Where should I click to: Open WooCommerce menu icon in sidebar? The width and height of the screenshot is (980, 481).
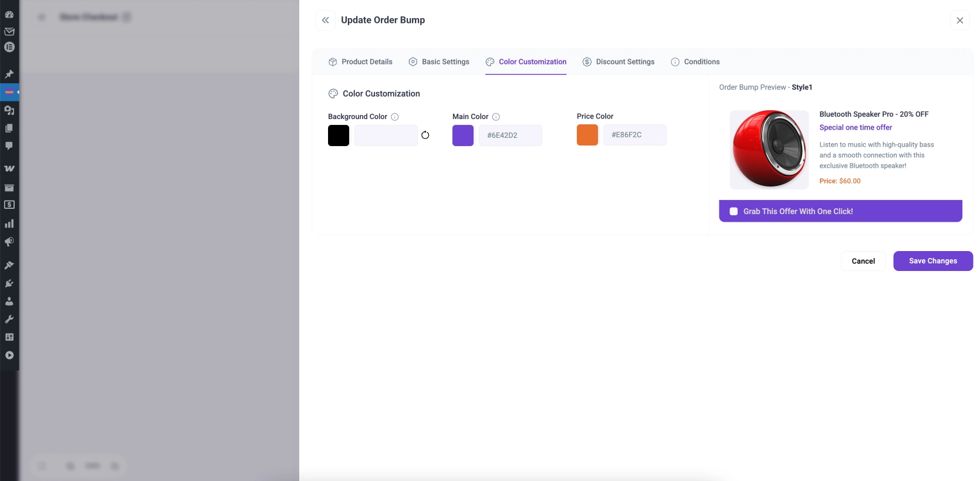pos(9,168)
